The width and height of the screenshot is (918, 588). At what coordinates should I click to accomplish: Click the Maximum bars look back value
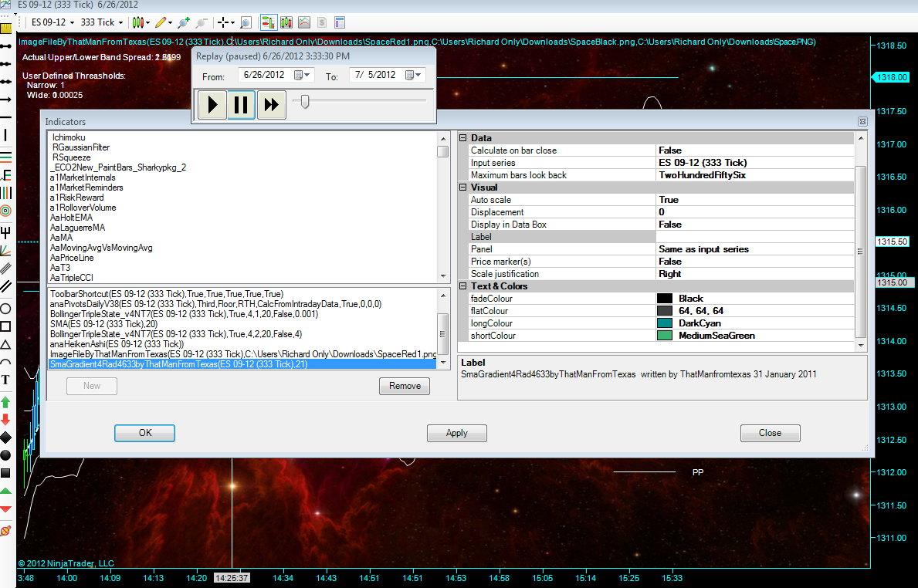[x=754, y=175]
